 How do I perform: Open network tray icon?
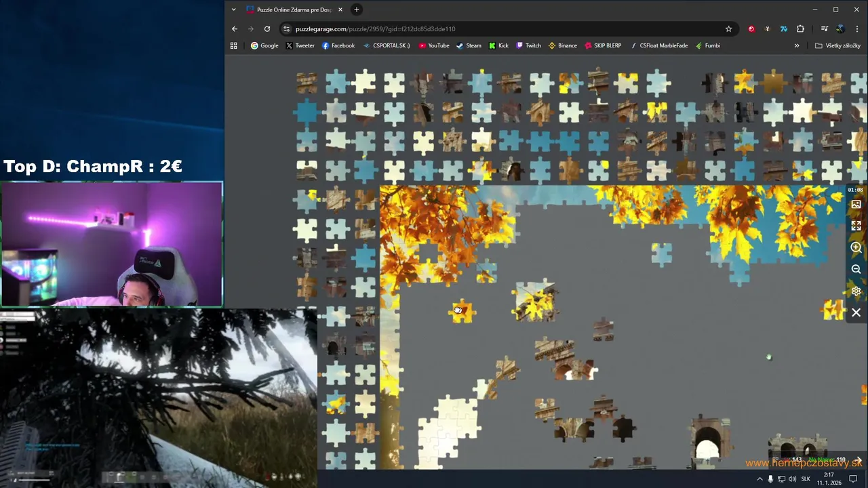781,479
